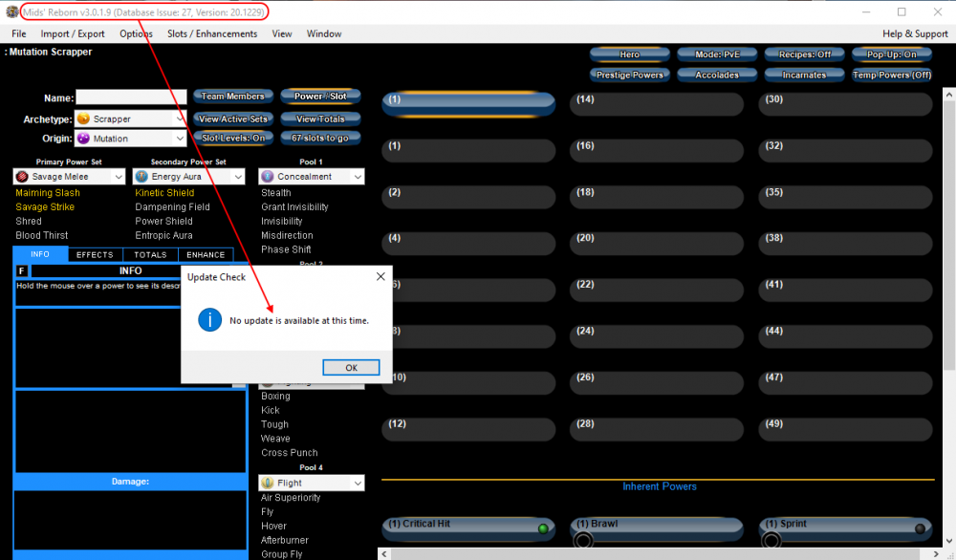Click the Concealment pool icon

(x=269, y=177)
